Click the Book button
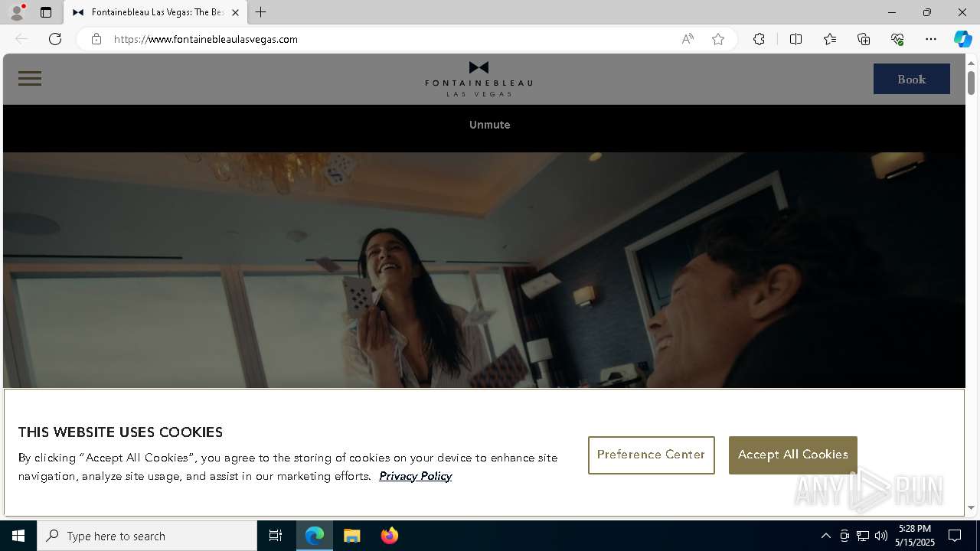This screenshot has width=980, height=551. pyautogui.click(x=911, y=79)
